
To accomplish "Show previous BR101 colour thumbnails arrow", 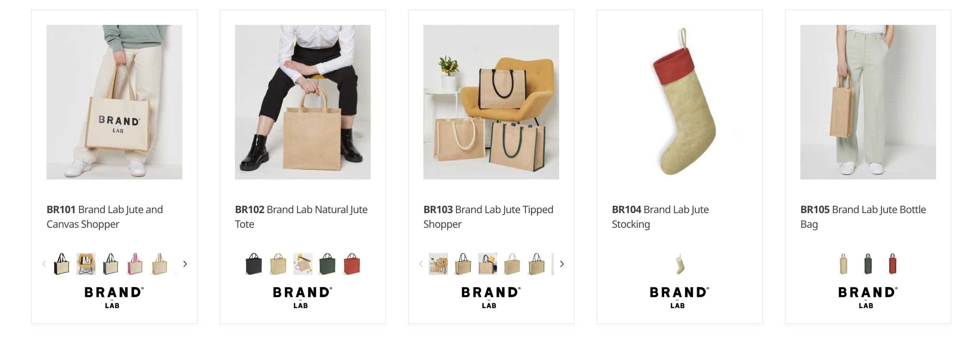I will click(x=44, y=264).
